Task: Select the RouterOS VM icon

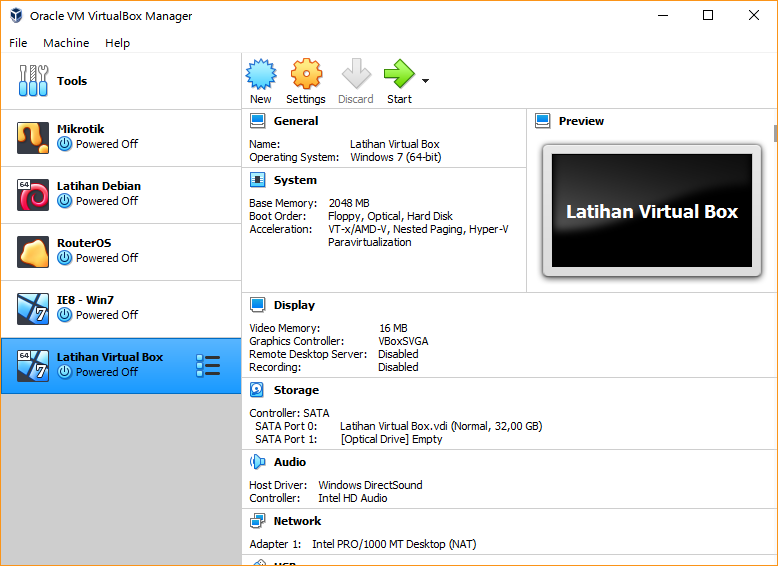Action: [33, 251]
